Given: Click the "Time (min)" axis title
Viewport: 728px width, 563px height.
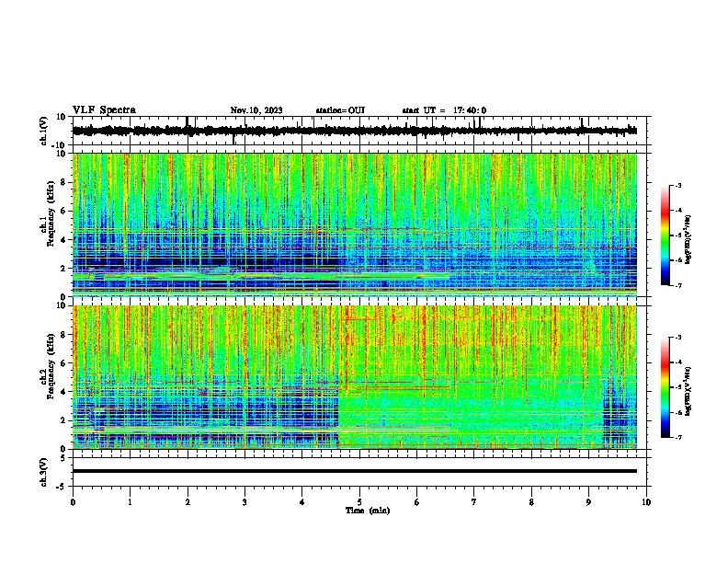Looking at the screenshot, I should 368,511.
